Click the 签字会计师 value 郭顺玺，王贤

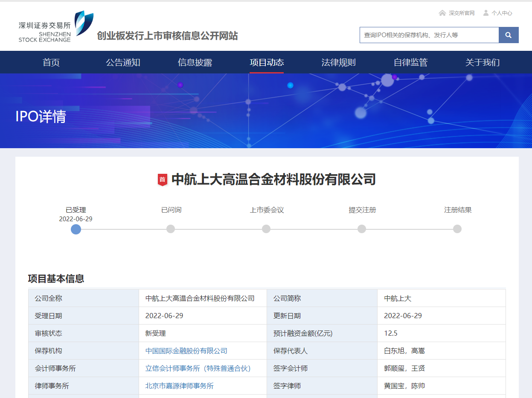404,369
